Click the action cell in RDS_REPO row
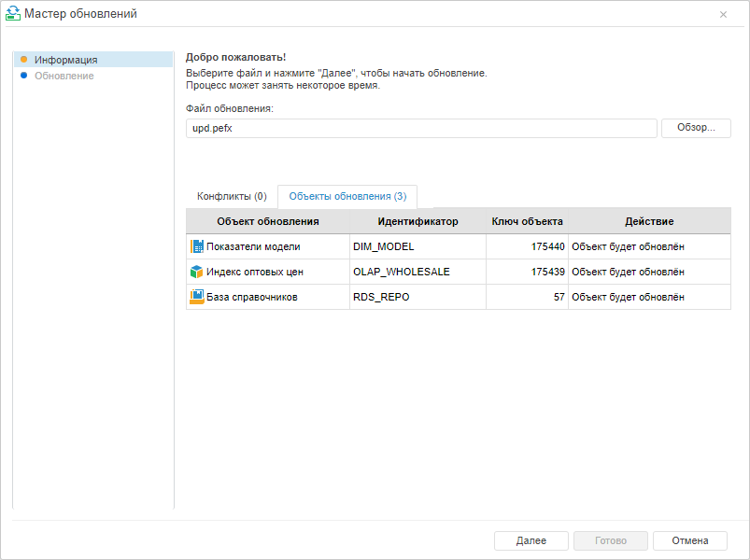This screenshot has height=560, width=750. tap(649, 297)
